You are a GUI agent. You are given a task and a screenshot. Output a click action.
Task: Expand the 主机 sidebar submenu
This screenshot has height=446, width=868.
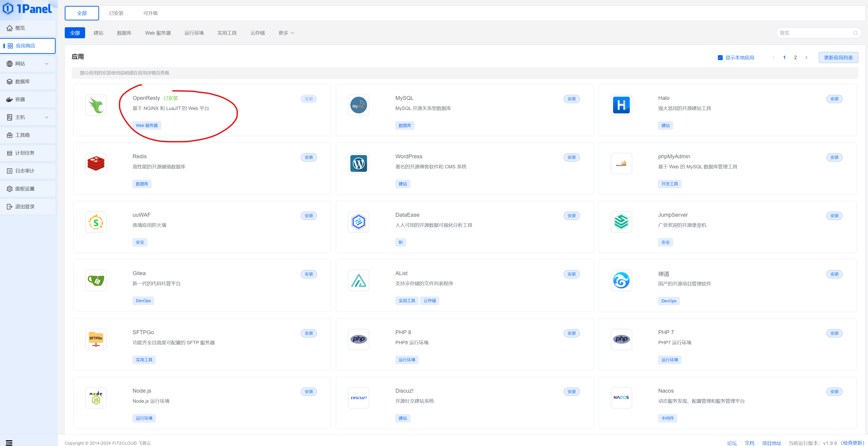(46, 118)
